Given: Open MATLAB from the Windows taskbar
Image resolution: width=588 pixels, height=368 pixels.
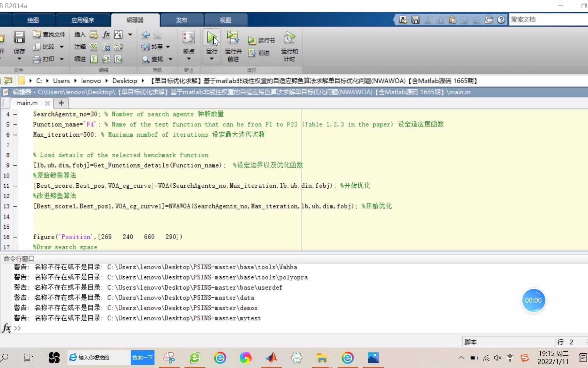Looking at the screenshot, I should 271,358.
